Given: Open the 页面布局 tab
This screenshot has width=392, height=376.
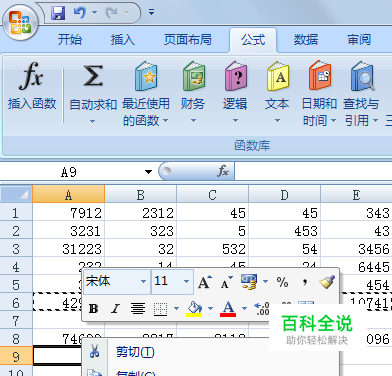Looking at the screenshot, I should click(x=188, y=40).
